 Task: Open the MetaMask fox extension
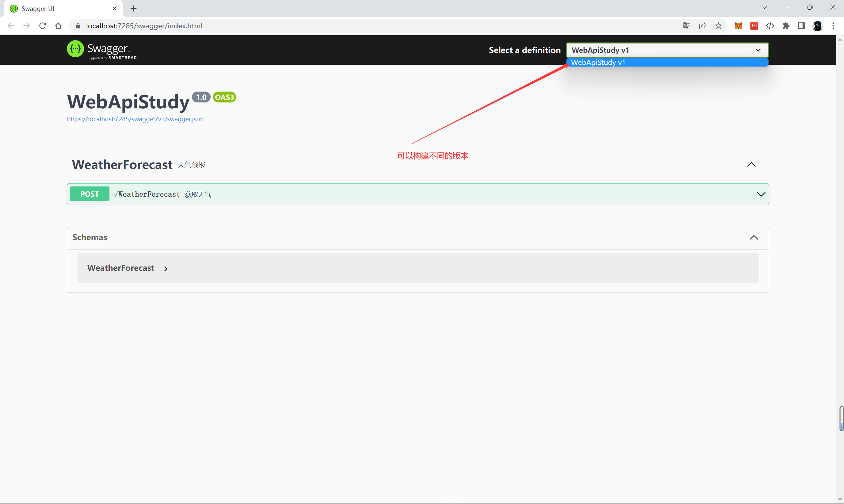click(x=738, y=26)
